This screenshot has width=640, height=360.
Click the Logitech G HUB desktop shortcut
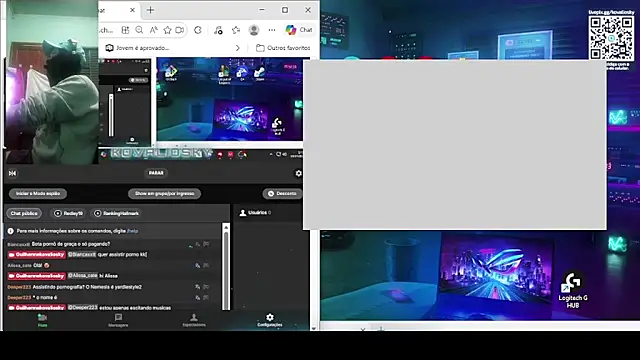(573, 291)
